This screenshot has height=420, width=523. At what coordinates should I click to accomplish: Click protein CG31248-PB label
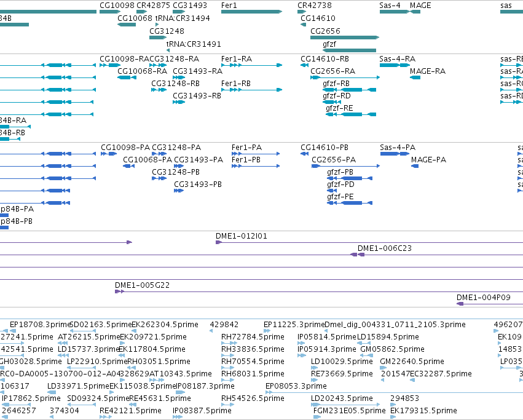(x=176, y=172)
